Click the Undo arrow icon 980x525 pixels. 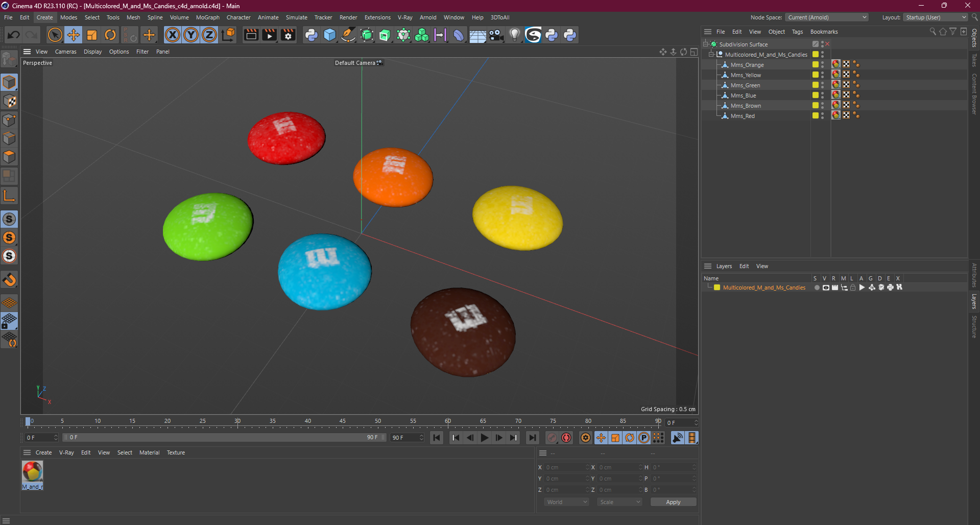point(14,35)
